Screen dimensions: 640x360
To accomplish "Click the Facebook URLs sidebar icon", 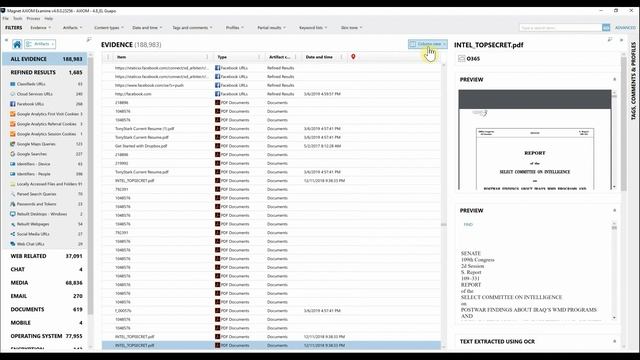I will 13,104.
